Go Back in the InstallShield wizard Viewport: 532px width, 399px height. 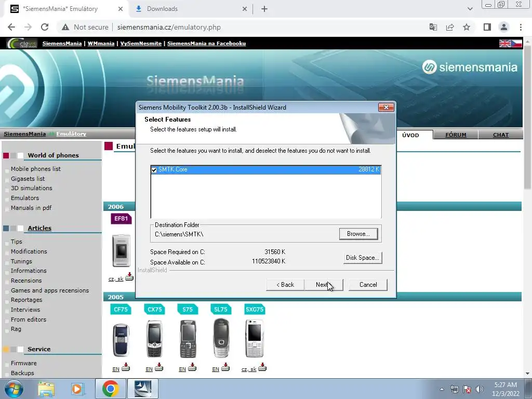tap(285, 285)
